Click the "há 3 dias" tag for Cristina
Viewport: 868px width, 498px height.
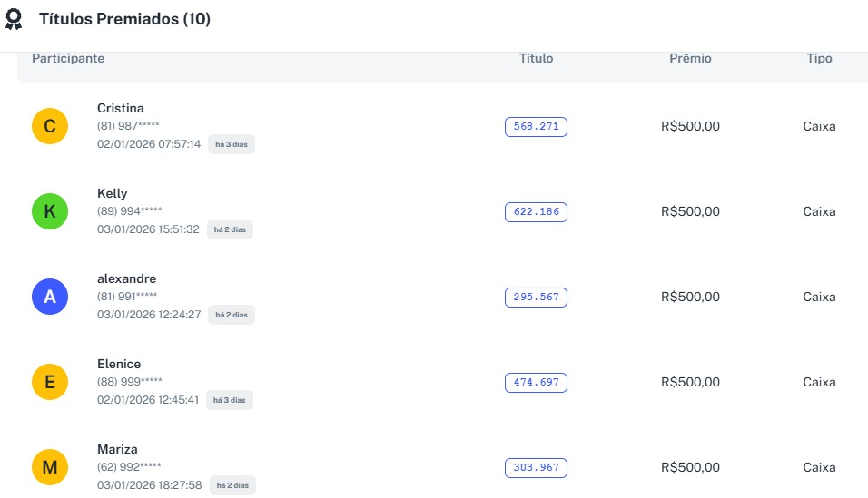point(231,144)
